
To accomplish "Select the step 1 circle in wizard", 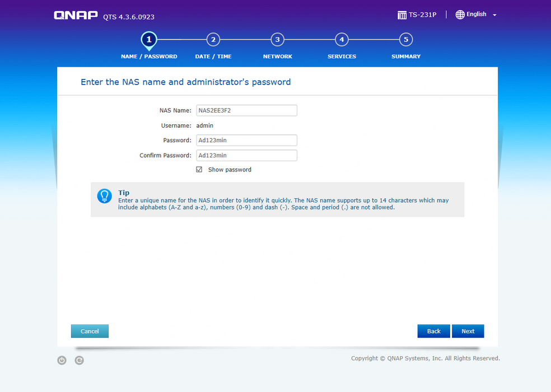I will point(148,40).
